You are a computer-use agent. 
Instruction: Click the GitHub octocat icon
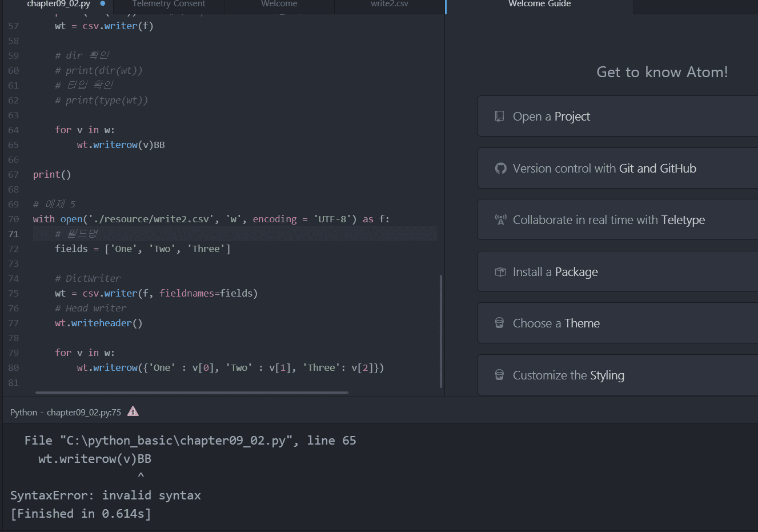point(500,169)
